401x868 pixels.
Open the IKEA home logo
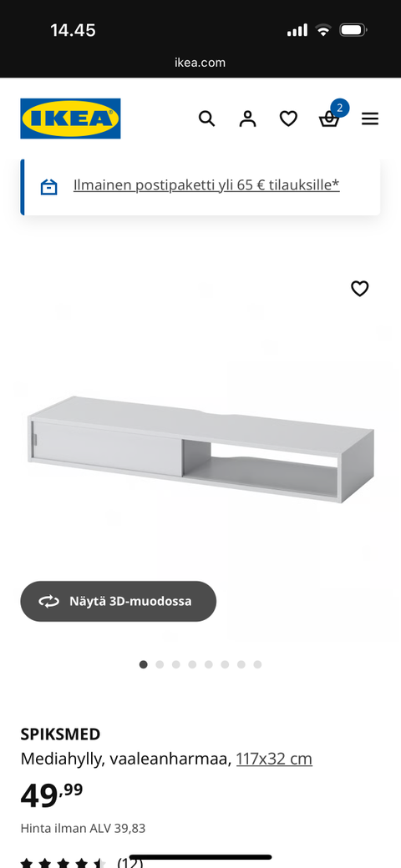coord(70,119)
